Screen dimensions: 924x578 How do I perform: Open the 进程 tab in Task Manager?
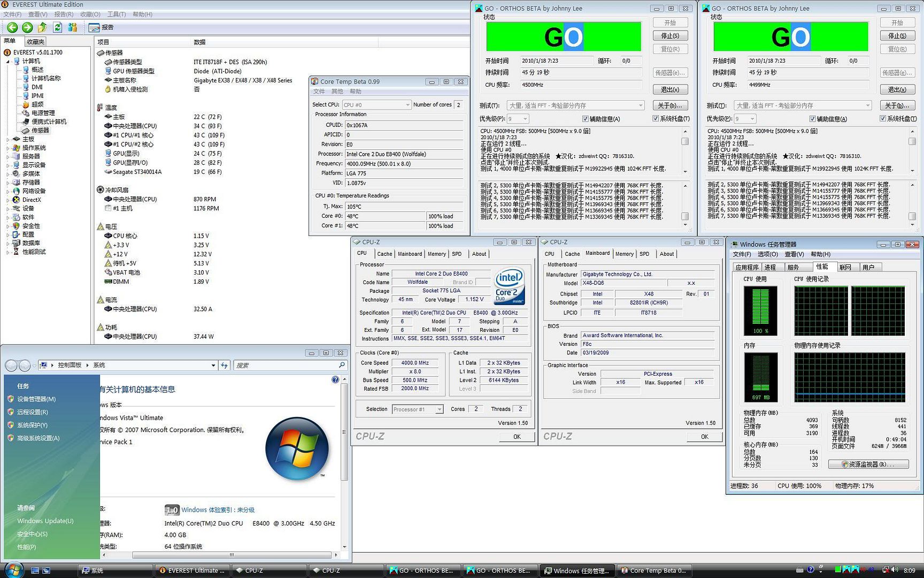770,267
